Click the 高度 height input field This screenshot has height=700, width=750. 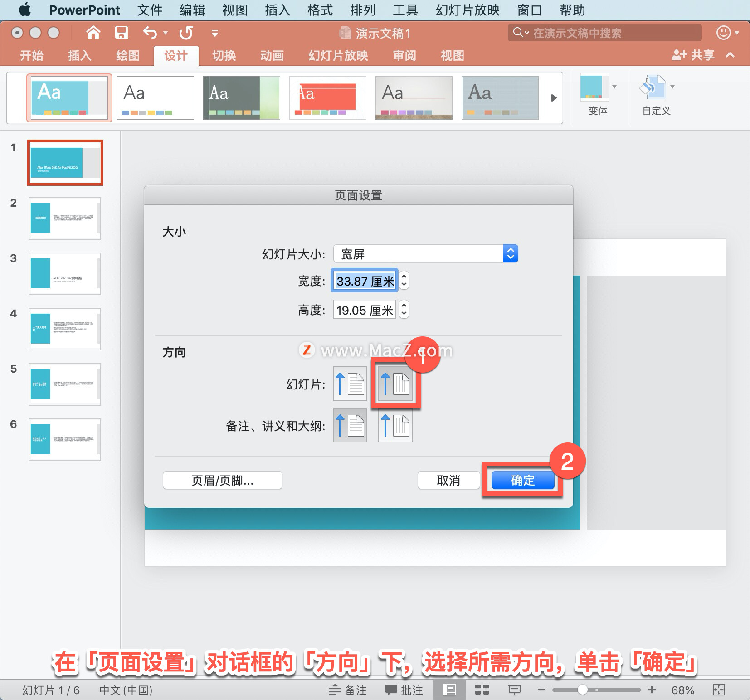click(365, 310)
